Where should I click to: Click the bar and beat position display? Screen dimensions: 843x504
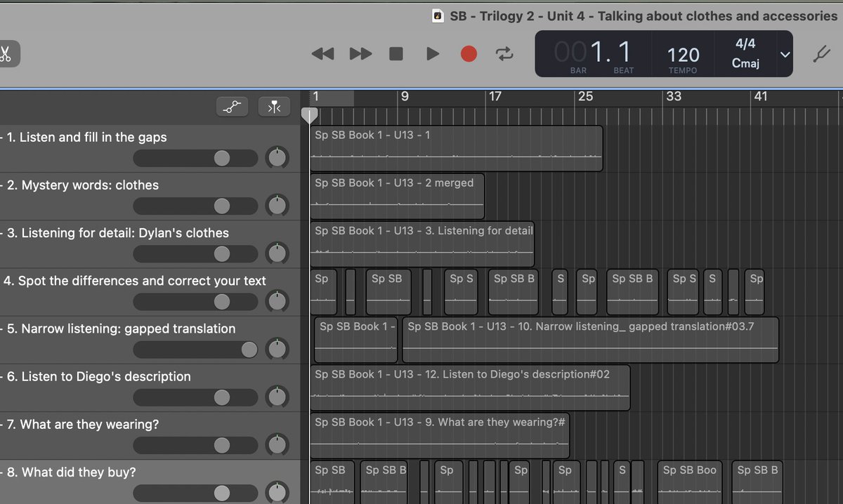(593, 54)
